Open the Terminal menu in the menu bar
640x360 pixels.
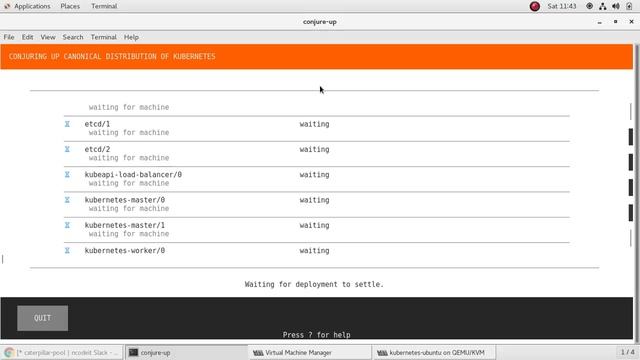coord(103,37)
